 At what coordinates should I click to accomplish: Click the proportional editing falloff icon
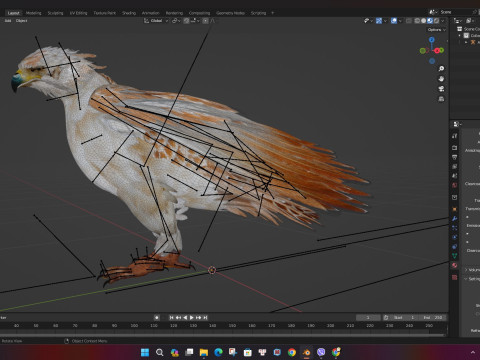[x=212, y=21]
